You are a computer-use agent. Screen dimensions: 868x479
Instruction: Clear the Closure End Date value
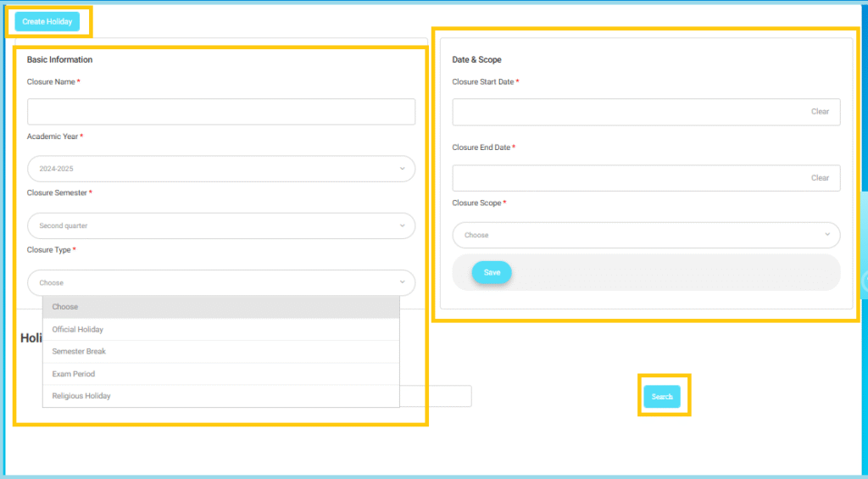(820, 178)
